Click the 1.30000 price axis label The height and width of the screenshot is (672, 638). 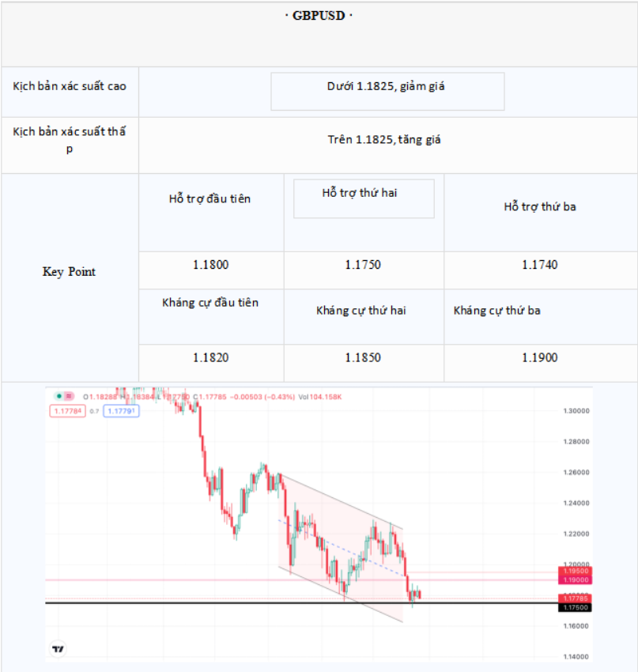click(x=576, y=410)
